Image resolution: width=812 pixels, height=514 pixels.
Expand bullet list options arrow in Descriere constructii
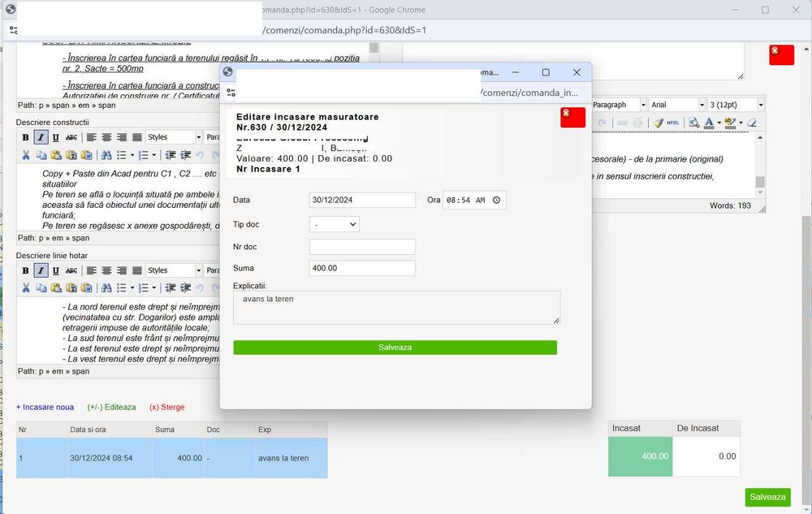pyautogui.click(x=132, y=155)
